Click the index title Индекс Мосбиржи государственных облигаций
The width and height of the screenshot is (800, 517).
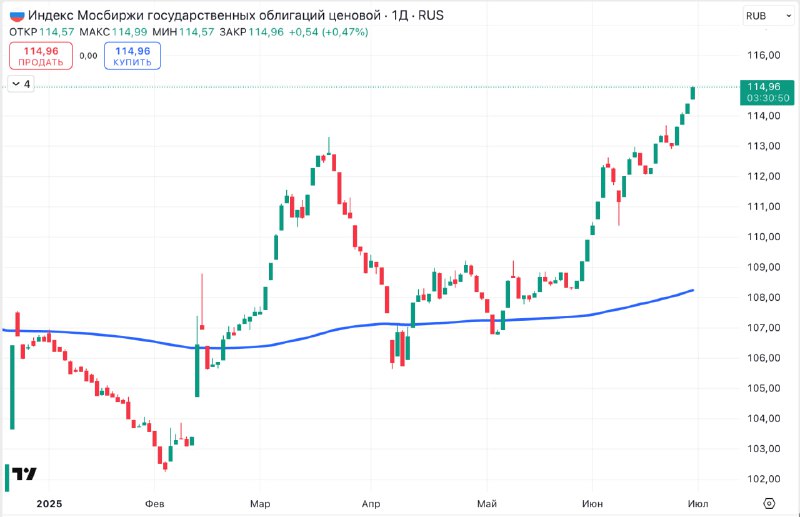point(204,15)
